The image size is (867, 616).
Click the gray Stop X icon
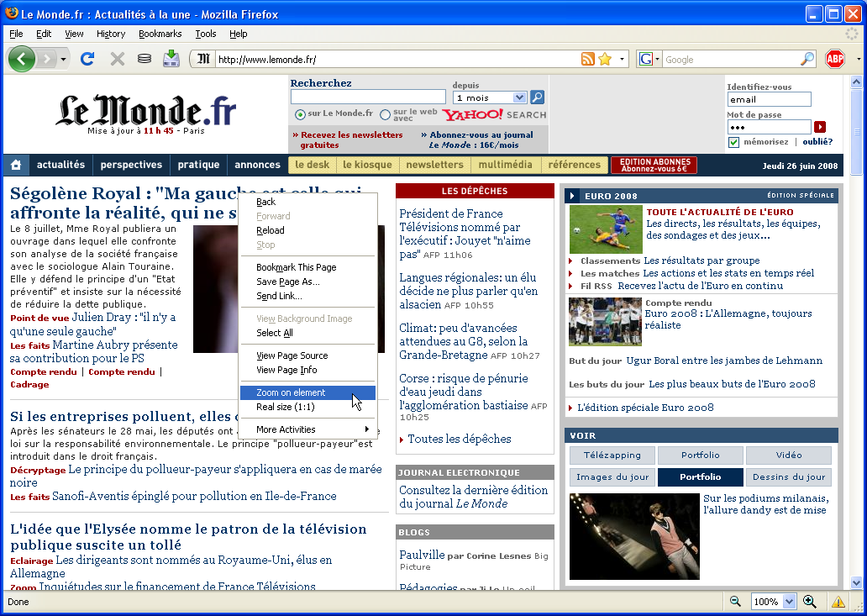pos(118,59)
